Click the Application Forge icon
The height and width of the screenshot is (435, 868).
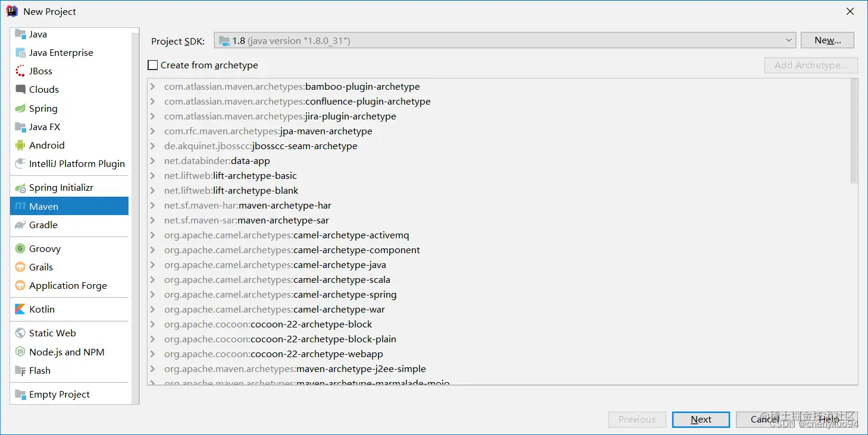[x=21, y=285]
